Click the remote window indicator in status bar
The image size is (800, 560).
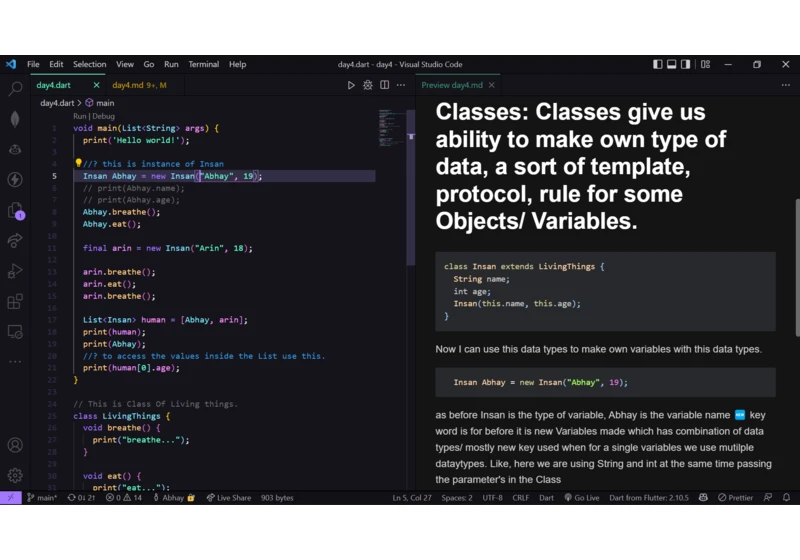click(11, 498)
